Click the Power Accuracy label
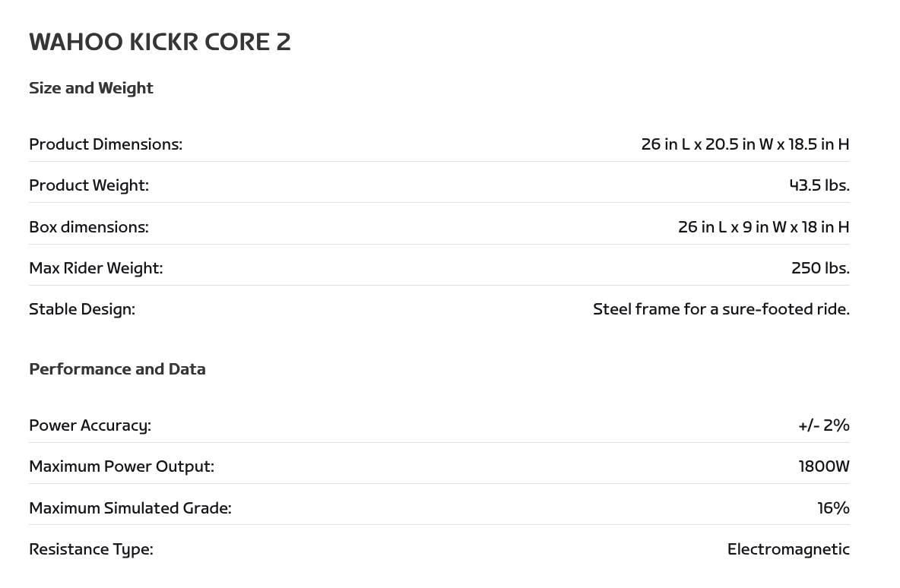 pos(90,425)
